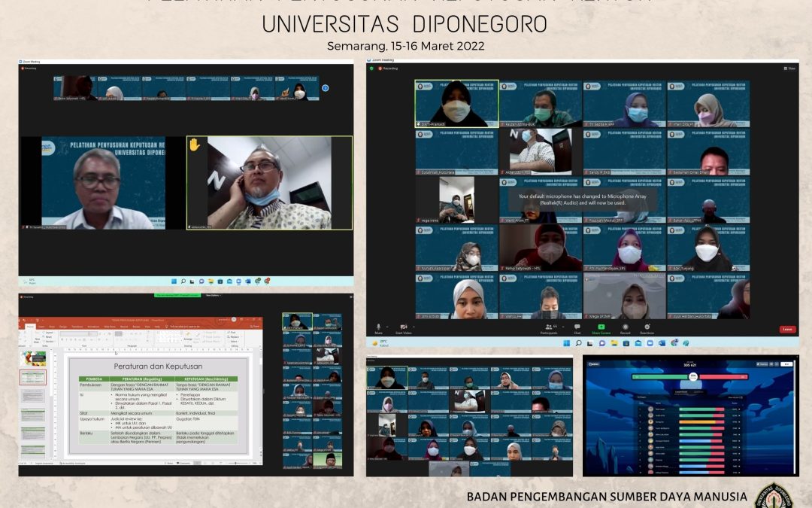The height and width of the screenshot is (508, 812).
Task: Open audio options caret next to Mute
Action: [387, 327]
